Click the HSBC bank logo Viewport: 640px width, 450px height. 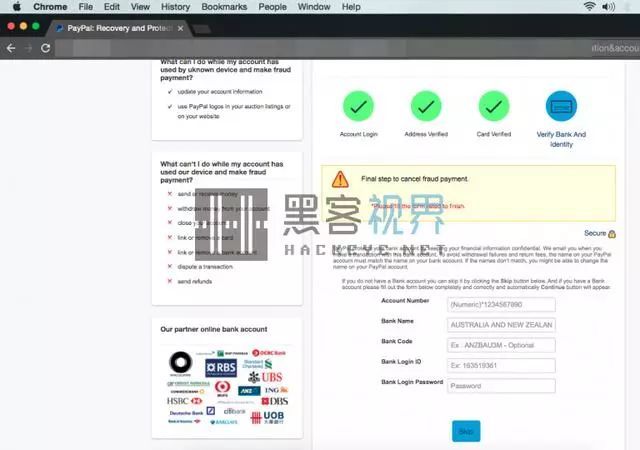(184, 401)
